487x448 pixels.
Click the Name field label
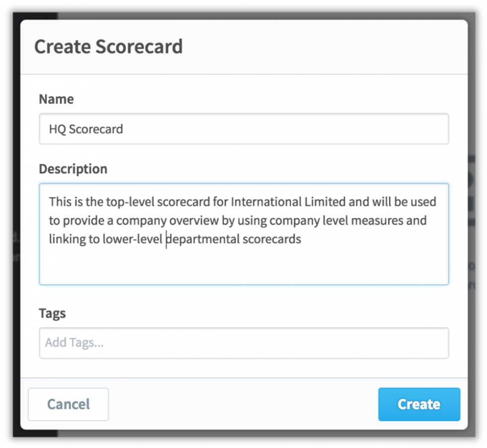(56, 99)
